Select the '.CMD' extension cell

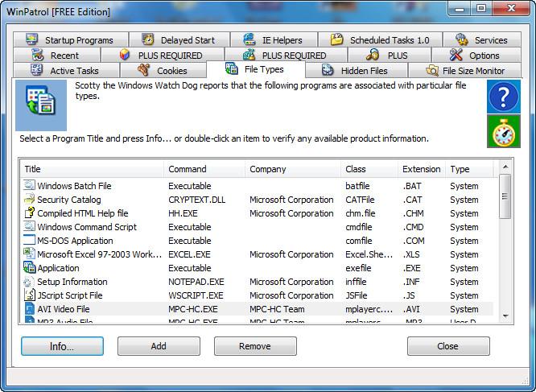click(414, 227)
